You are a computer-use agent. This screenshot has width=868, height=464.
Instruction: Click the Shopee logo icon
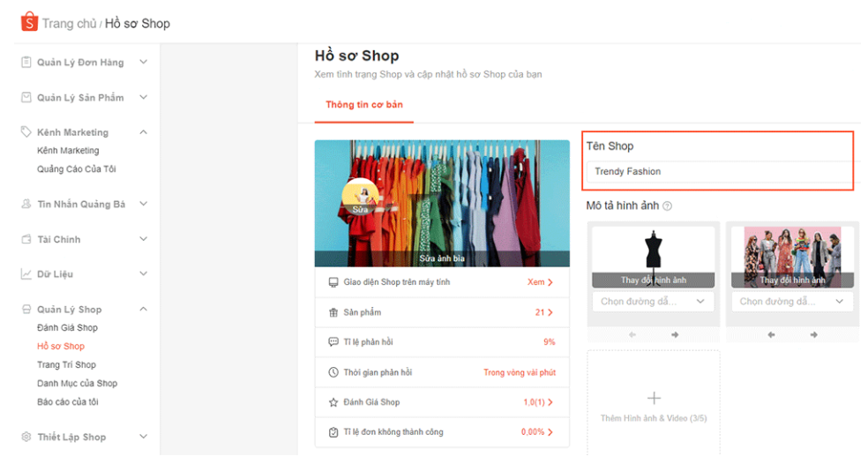29,22
